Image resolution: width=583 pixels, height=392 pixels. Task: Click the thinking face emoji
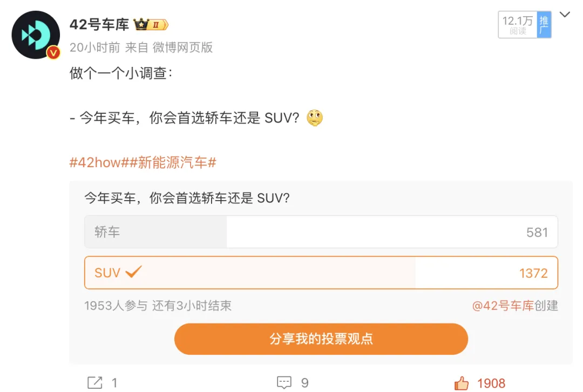point(315,118)
